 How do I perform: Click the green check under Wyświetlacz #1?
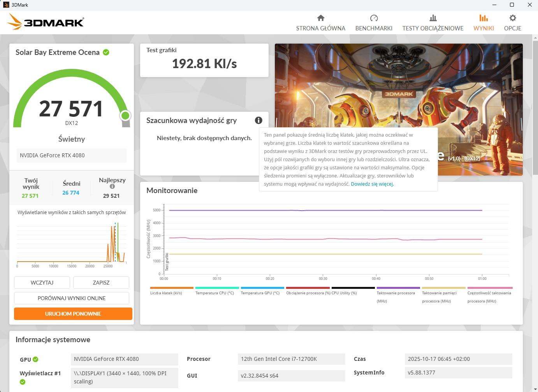click(x=23, y=382)
